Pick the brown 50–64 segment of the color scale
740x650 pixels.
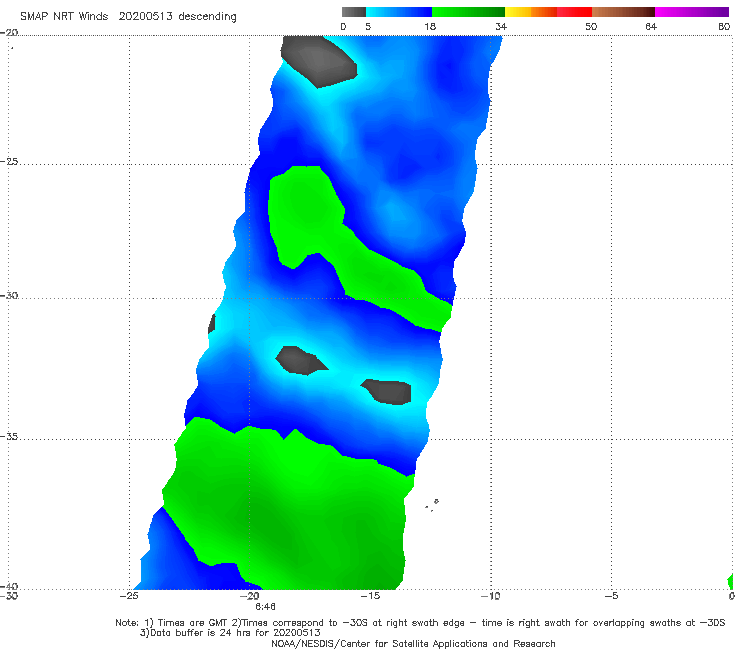623,12
